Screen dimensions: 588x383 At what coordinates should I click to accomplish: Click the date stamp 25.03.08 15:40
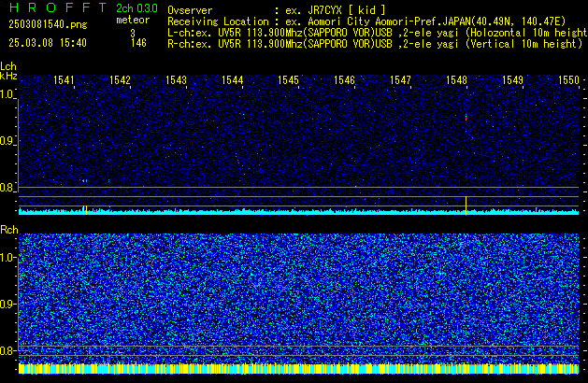point(48,43)
